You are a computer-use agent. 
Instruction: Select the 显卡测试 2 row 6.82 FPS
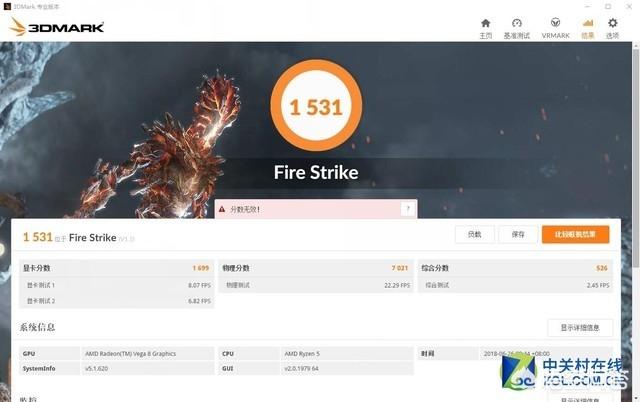[x=117, y=301]
